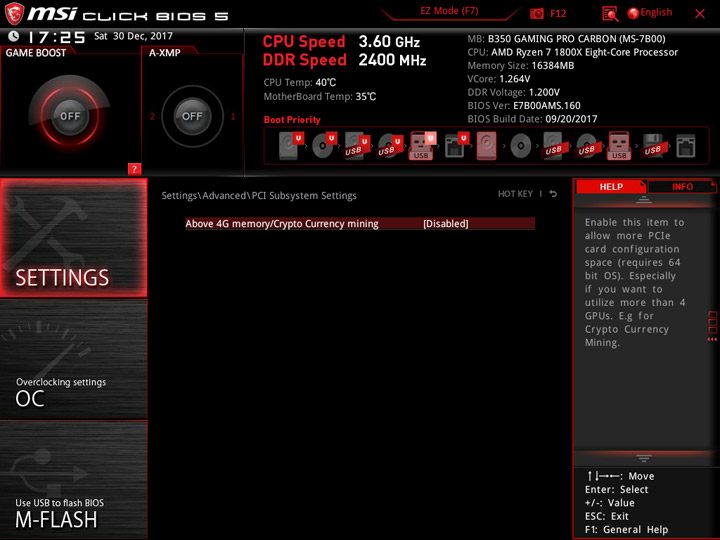Image resolution: width=720 pixels, height=540 pixels.
Task: Click the lower scroll handle in the help panel
Action: click(x=644, y=458)
